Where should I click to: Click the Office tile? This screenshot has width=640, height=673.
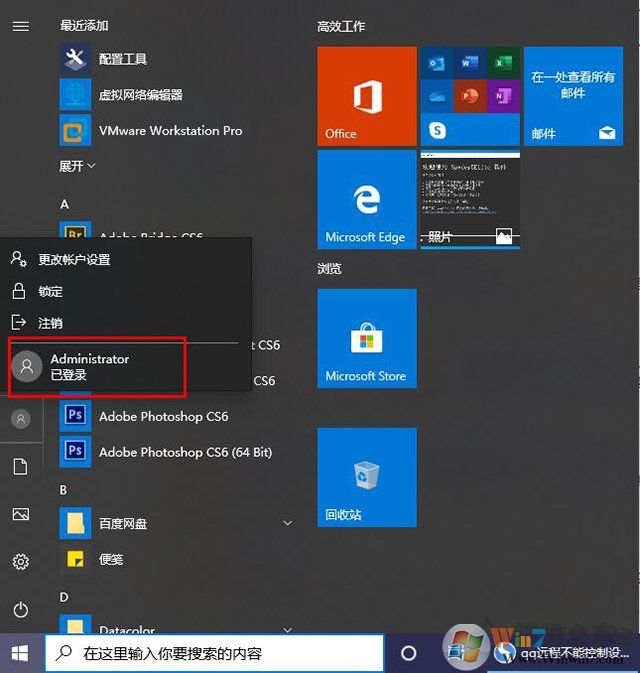[x=367, y=97]
